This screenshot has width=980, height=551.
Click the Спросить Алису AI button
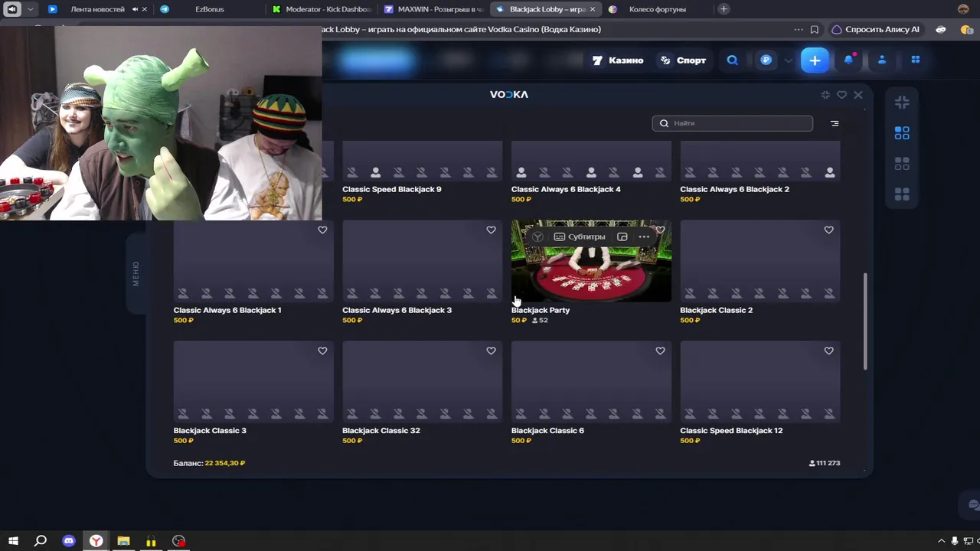[876, 30]
